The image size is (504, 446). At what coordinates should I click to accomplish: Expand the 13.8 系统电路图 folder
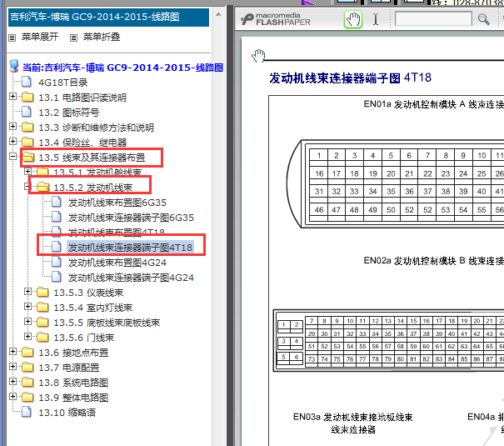click(12, 381)
